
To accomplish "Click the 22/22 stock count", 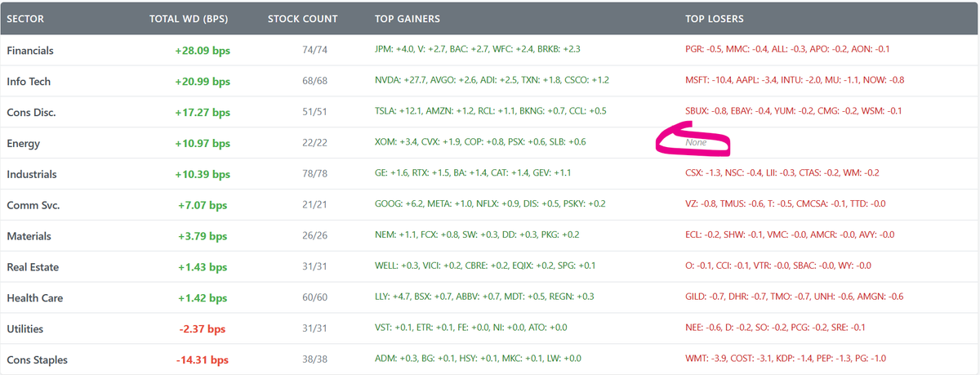I will 314,143.
